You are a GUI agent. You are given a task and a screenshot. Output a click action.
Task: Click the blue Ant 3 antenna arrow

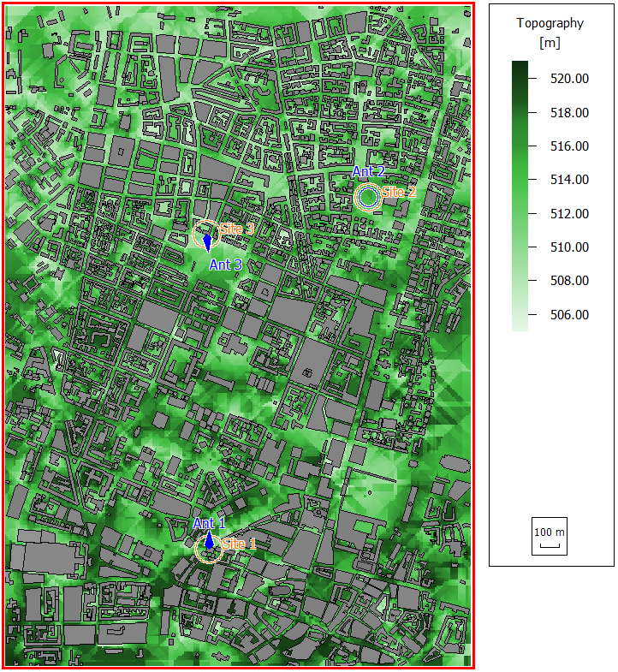207,244
